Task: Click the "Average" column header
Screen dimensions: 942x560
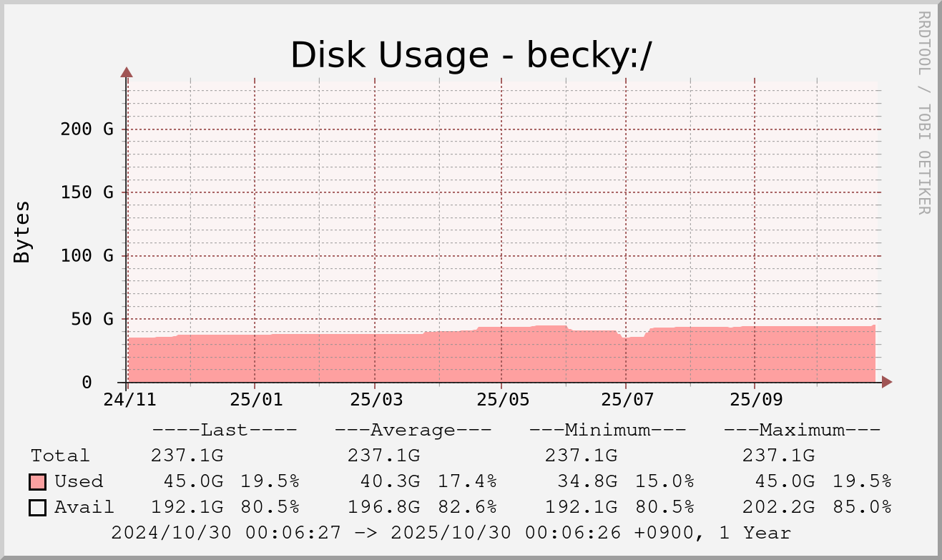Action: pyautogui.click(x=413, y=431)
